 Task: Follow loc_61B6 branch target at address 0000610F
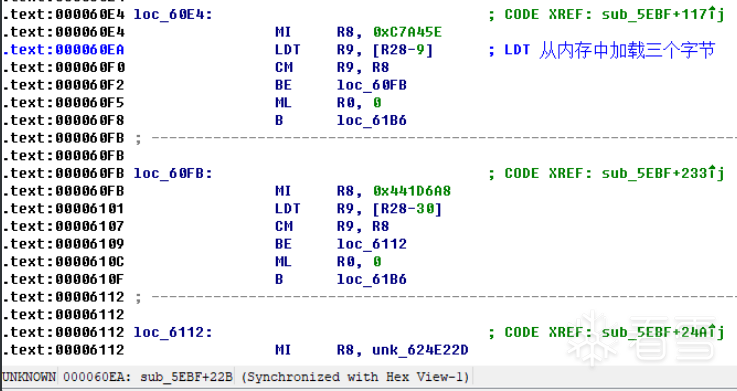click(x=372, y=279)
